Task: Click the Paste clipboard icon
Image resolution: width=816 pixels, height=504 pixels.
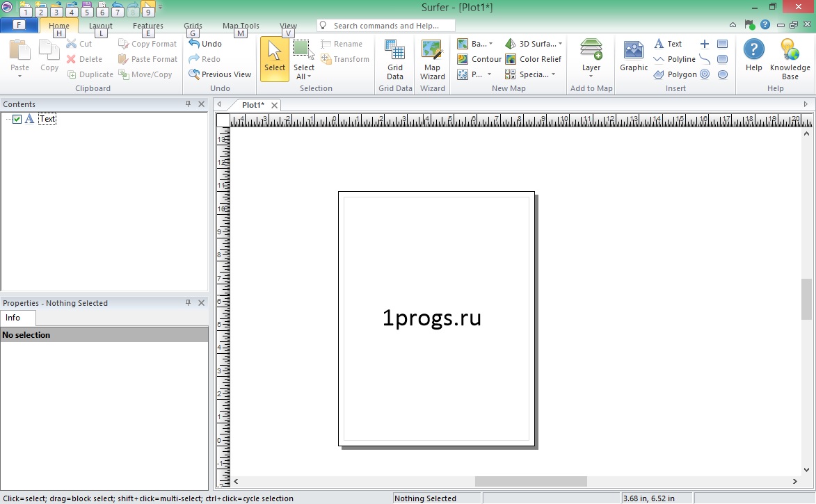Action: tap(19, 51)
